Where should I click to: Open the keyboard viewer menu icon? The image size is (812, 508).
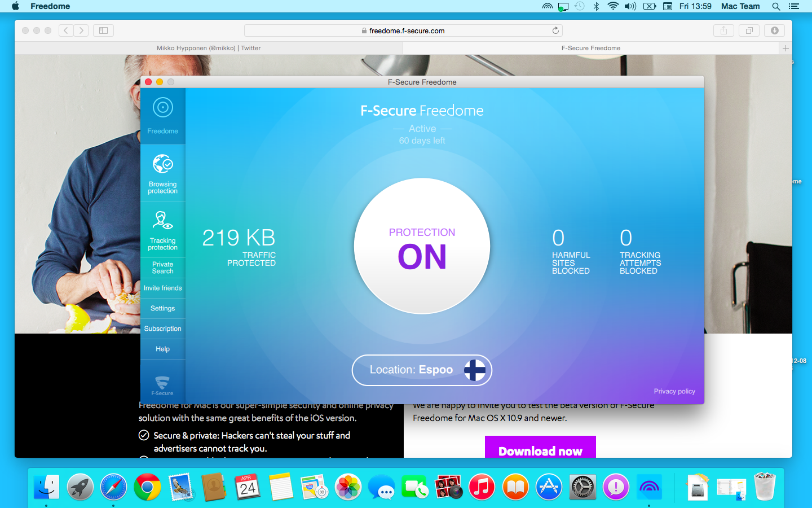tap(668, 6)
